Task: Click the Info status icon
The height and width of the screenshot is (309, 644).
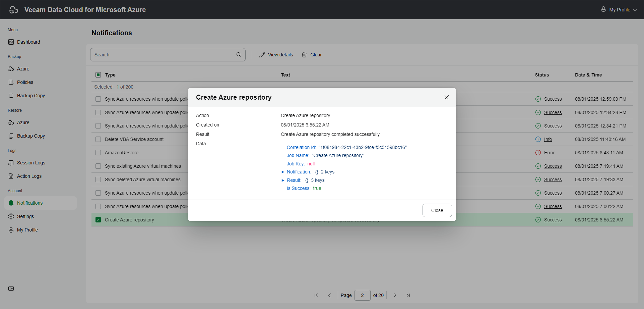Action: [x=538, y=139]
